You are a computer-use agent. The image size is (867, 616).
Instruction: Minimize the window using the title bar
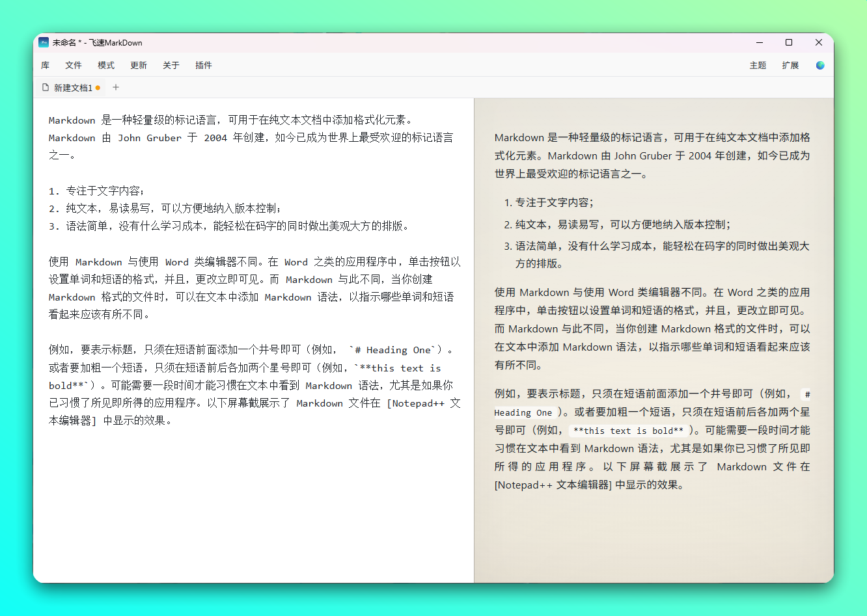point(759,43)
